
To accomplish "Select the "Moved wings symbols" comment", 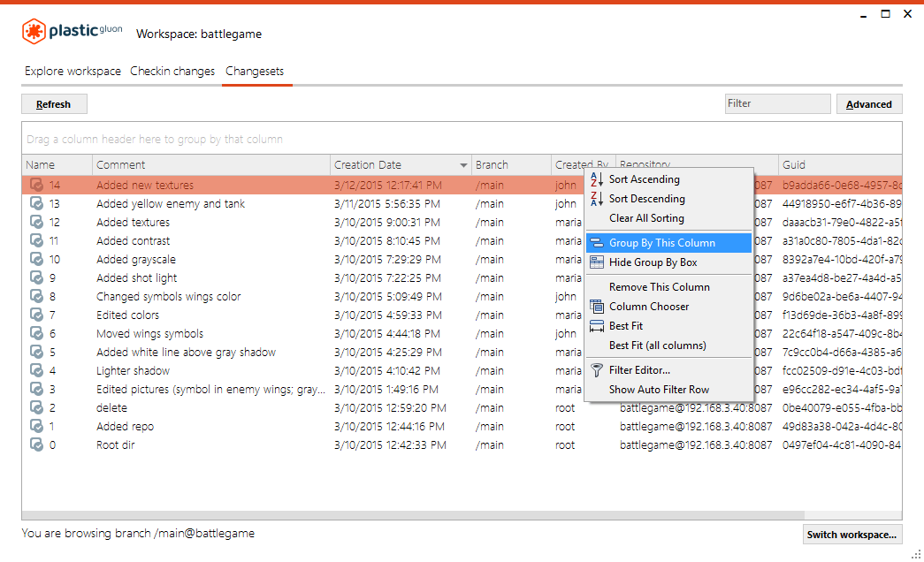I will pyautogui.click(x=149, y=333).
